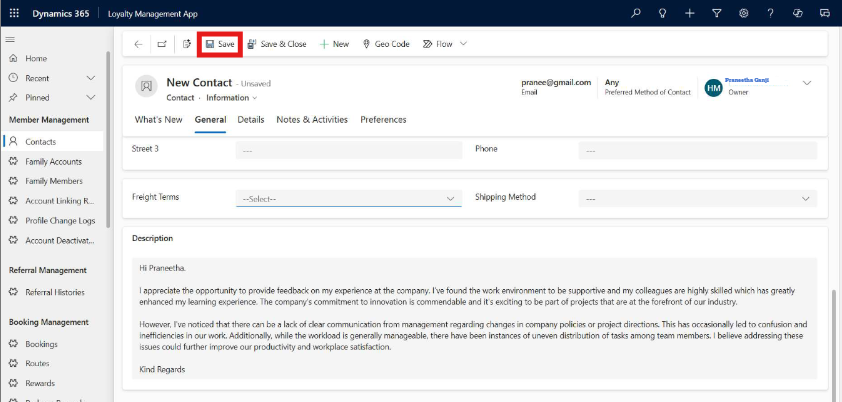
Task: Open the Shipping Method dropdown
Action: (806, 198)
